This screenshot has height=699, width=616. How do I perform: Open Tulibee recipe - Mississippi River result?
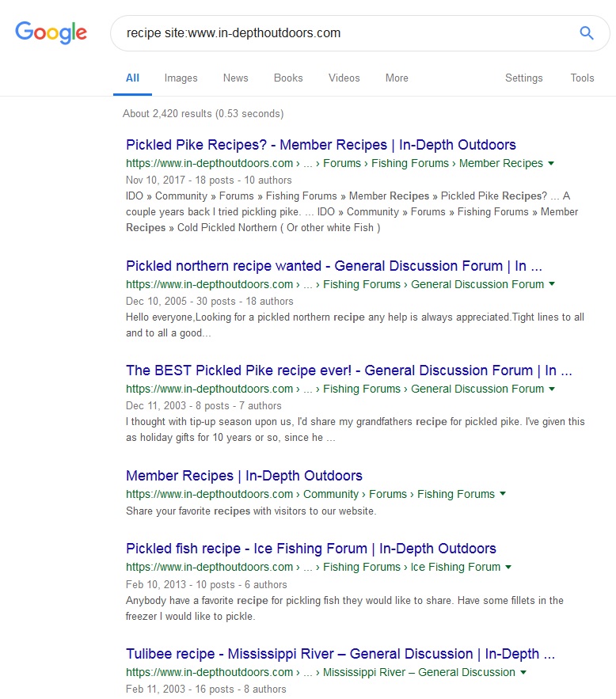pos(340,654)
